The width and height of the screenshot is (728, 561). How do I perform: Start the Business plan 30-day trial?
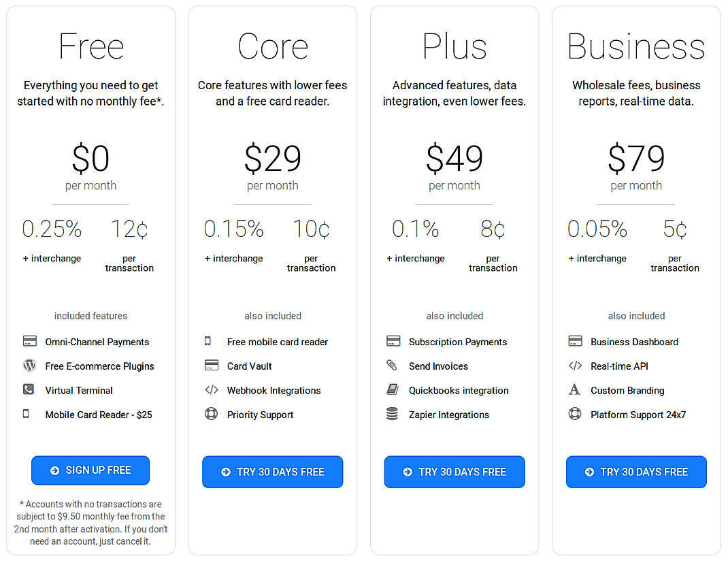(636, 472)
